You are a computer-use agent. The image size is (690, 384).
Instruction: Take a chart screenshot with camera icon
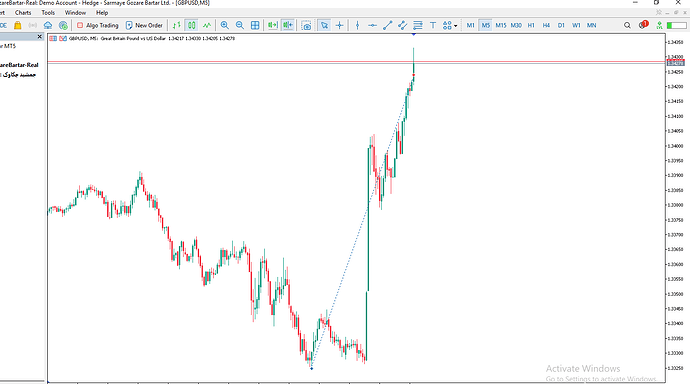(306, 26)
